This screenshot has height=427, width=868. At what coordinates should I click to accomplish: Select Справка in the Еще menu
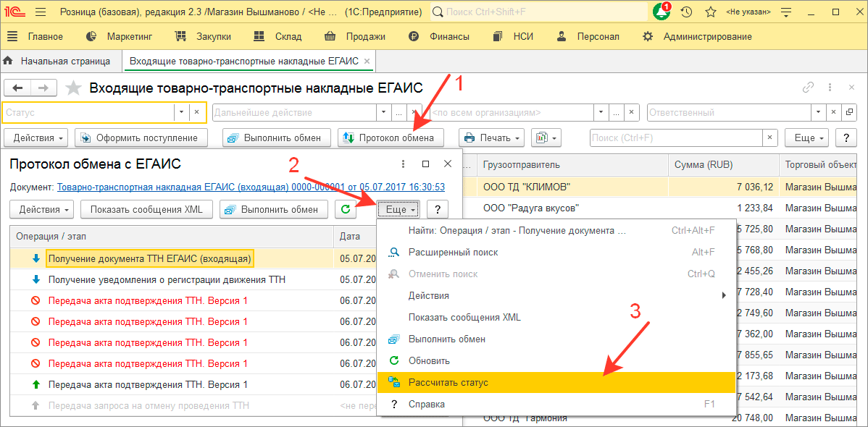(x=556, y=405)
